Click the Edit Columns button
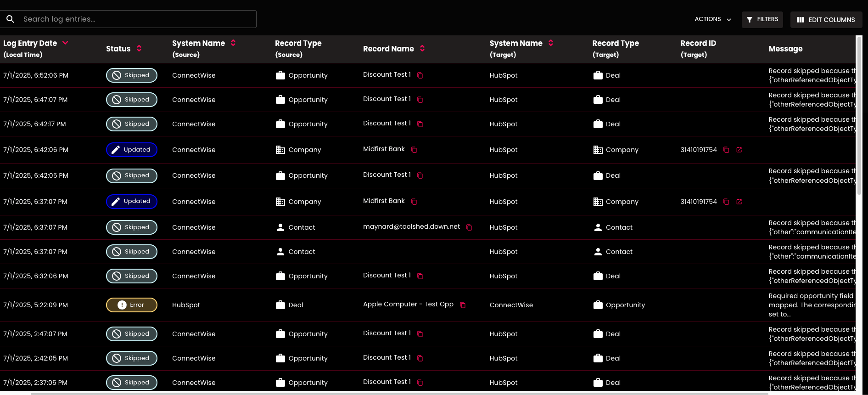The image size is (868, 395). point(826,20)
